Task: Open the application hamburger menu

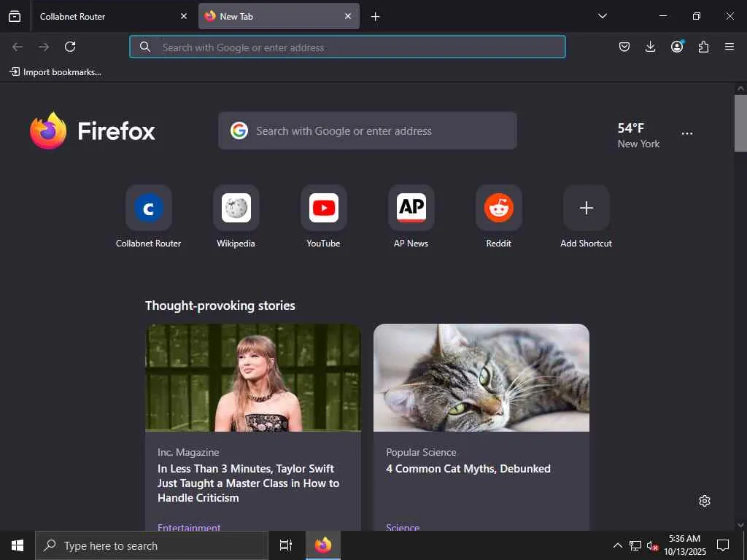Action: tap(729, 47)
